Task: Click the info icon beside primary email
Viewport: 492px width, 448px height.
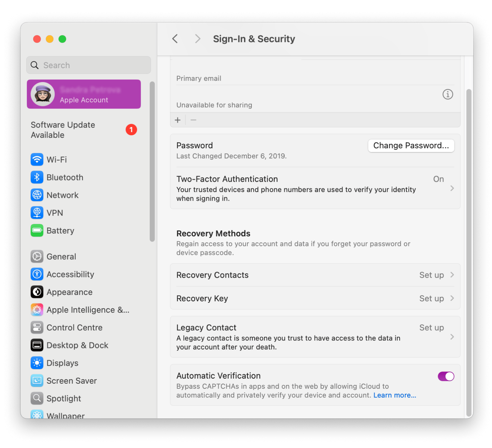Action: click(x=448, y=94)
